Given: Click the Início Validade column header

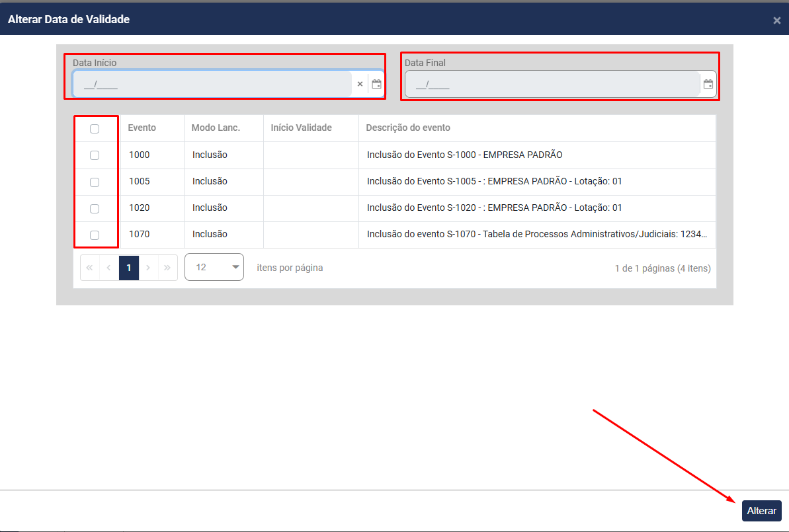Looking at the screenshot, I should pos(301,128).
